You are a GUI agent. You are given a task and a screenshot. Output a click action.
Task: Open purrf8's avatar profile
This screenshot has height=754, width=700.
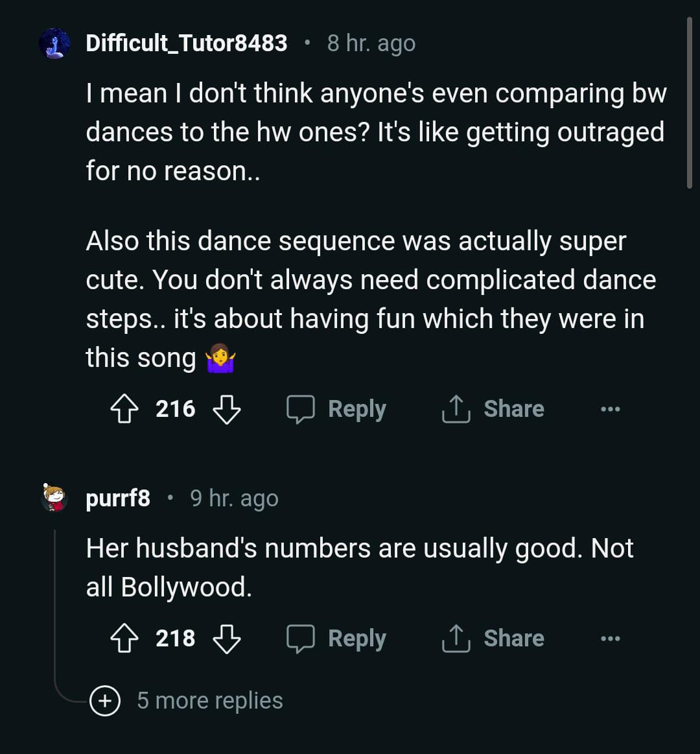click(54, 499)
